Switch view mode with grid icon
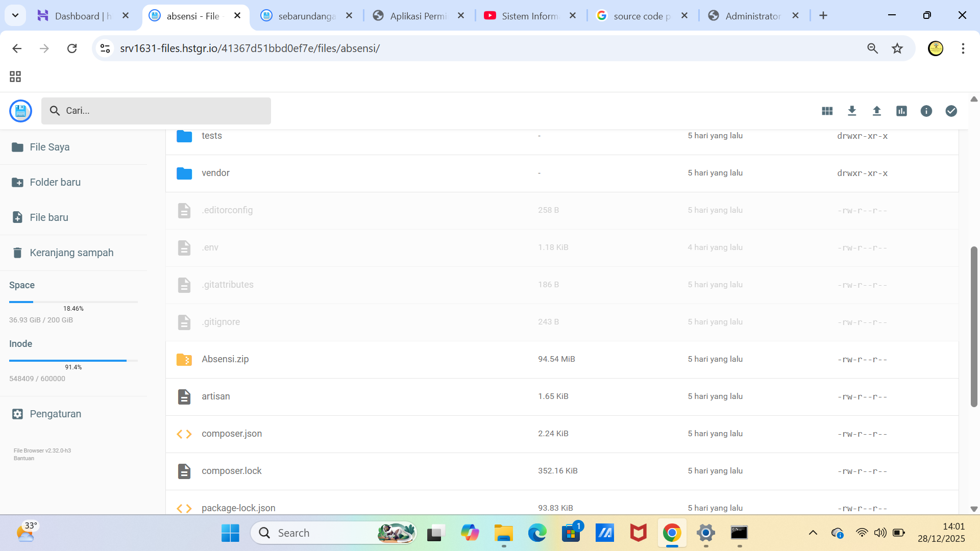Screen dimensions: 980x551 [x=827, y=111]
